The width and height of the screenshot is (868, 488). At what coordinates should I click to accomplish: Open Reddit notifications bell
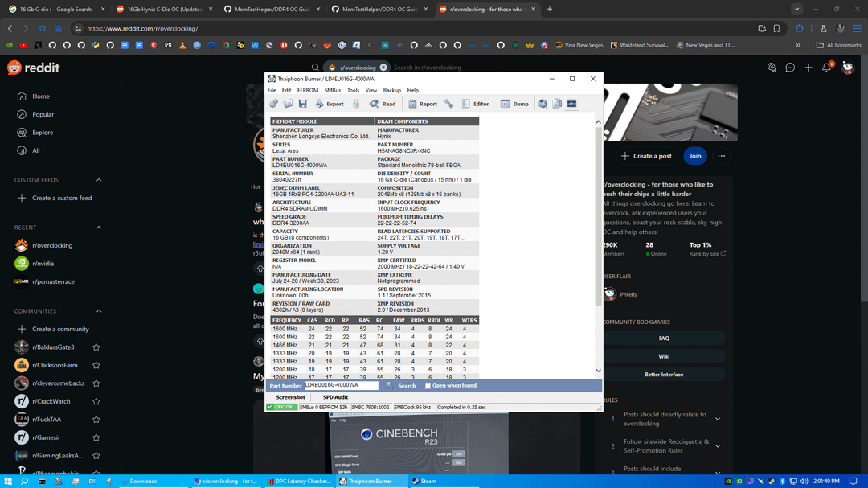(826, 68)
